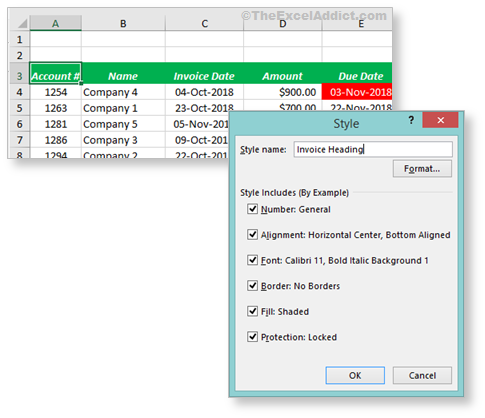Screen dimensions: 485x418
Task: Close the Style dialog with the X button
Action: (440, 120)
